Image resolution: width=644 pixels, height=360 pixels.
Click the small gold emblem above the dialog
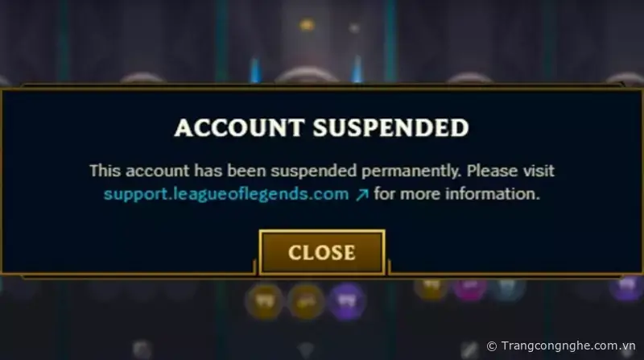point(307,25)
